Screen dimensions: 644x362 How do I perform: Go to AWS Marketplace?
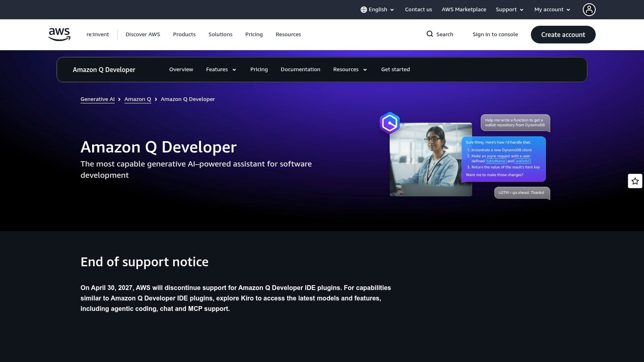click(x=464, y=10)
